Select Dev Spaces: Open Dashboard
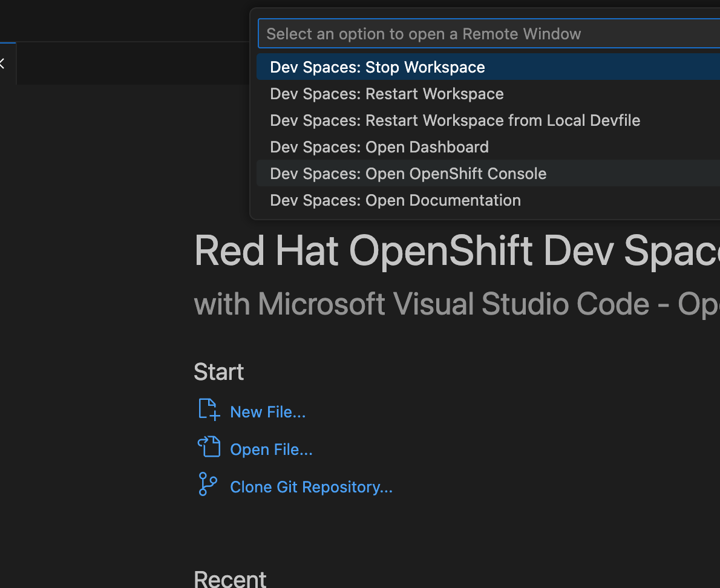The height and width of the screenshot is (588, 720). tap(379, 147)
